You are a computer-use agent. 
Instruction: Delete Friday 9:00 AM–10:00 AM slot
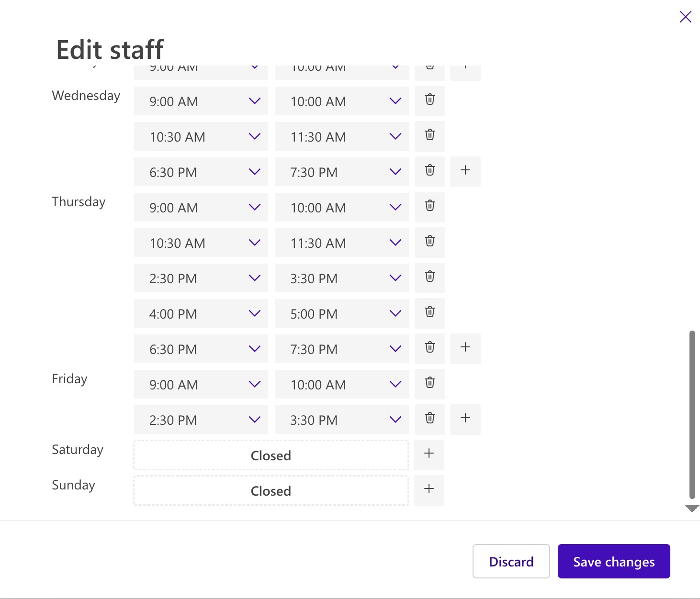point(430,384)
